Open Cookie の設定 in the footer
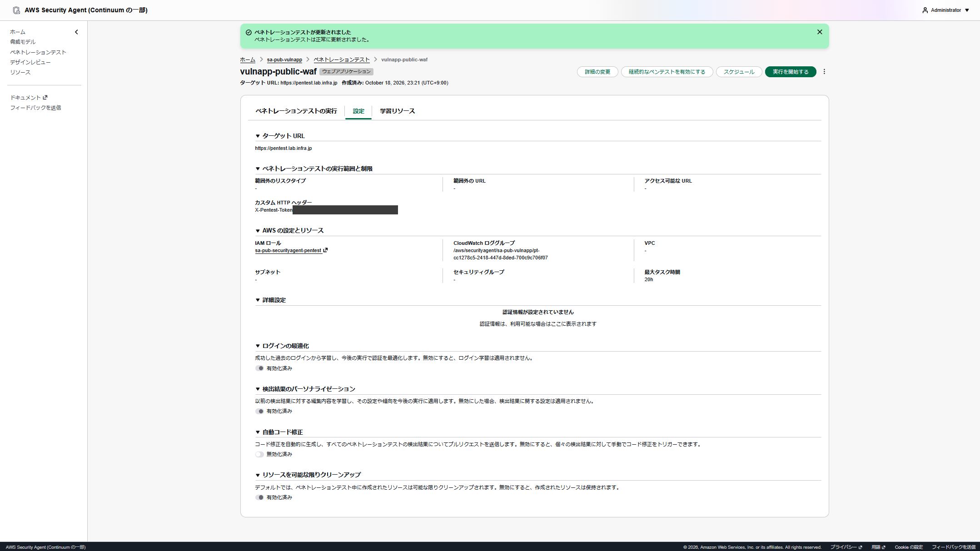This screenshot has height=551, width=980. tap(909, 547)
